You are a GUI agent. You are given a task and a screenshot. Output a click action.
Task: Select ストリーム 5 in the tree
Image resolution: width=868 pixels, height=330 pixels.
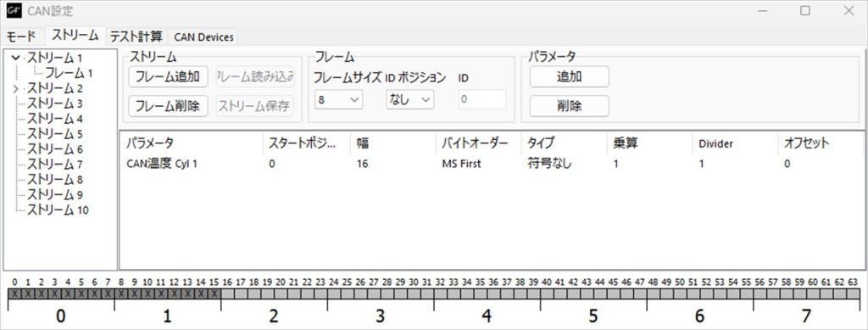55,134
